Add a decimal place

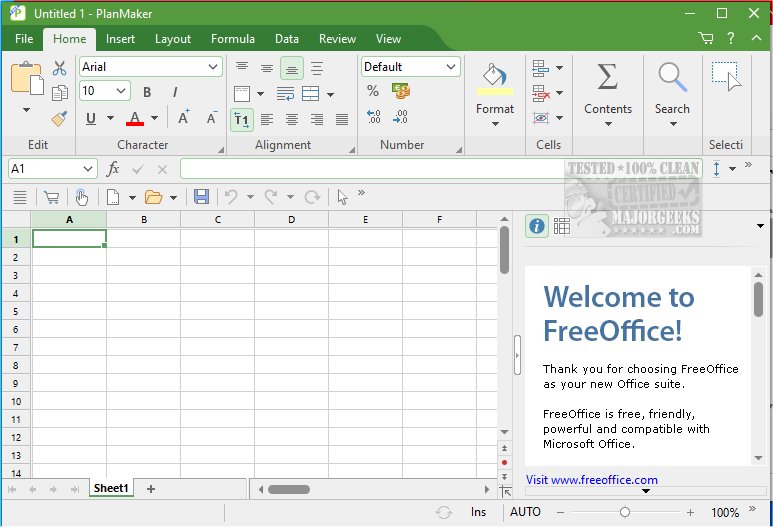[374, 116]
